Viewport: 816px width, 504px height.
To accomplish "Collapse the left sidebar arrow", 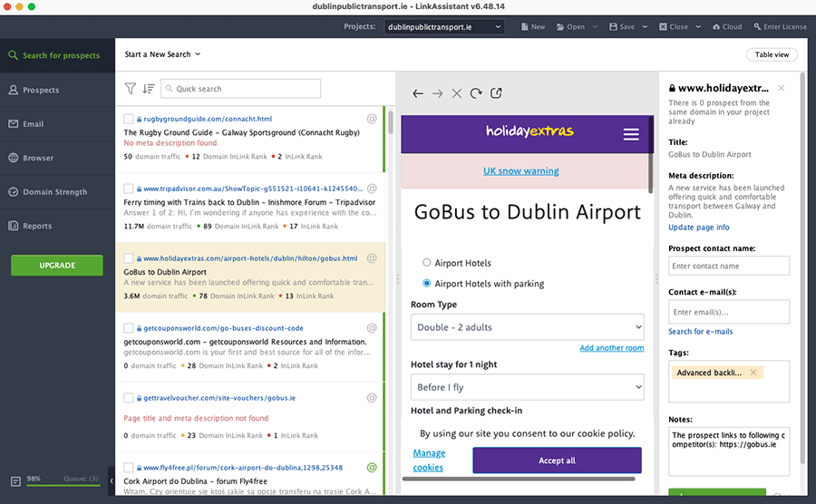I will tap(112, 481).
